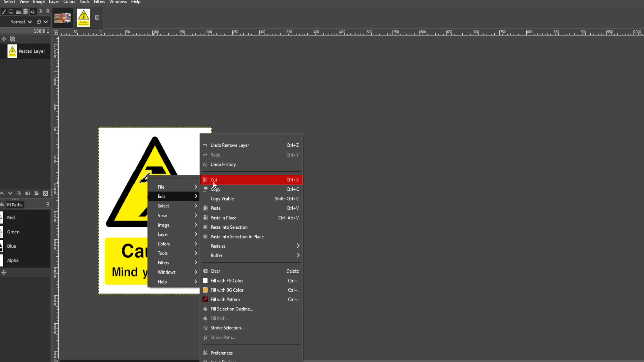Click the Paste menu entry
The height and width of the screenshot is (362, 644).
coord(251,208)
